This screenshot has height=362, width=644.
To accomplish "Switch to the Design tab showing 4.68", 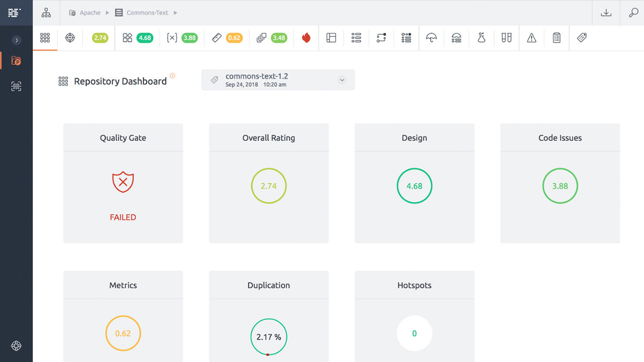I will pyautogui.click(x=138, y=38).
